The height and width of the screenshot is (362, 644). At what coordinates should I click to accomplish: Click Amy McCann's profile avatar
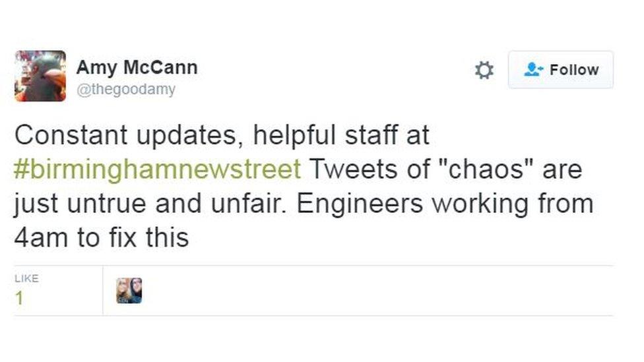(40, 76)
